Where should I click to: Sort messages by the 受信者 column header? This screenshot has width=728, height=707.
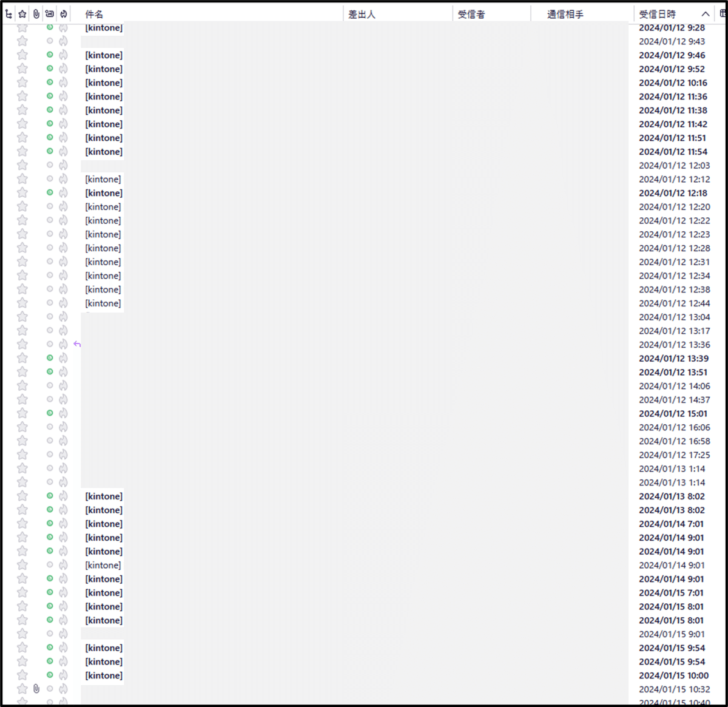point(471,14)
